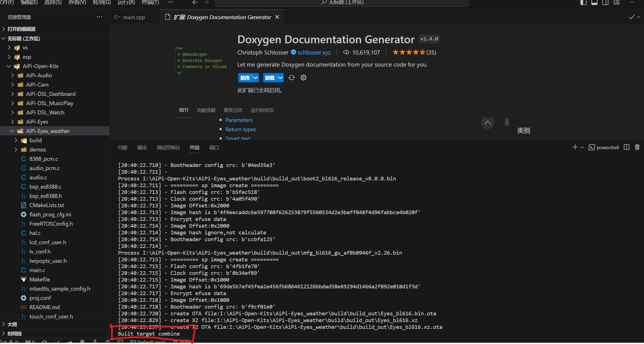Image resolution: width=644 pixels, height=344 pixels.
Task: Open flash_prog_cfg.ini in explorer
Action: pos(54,214)
